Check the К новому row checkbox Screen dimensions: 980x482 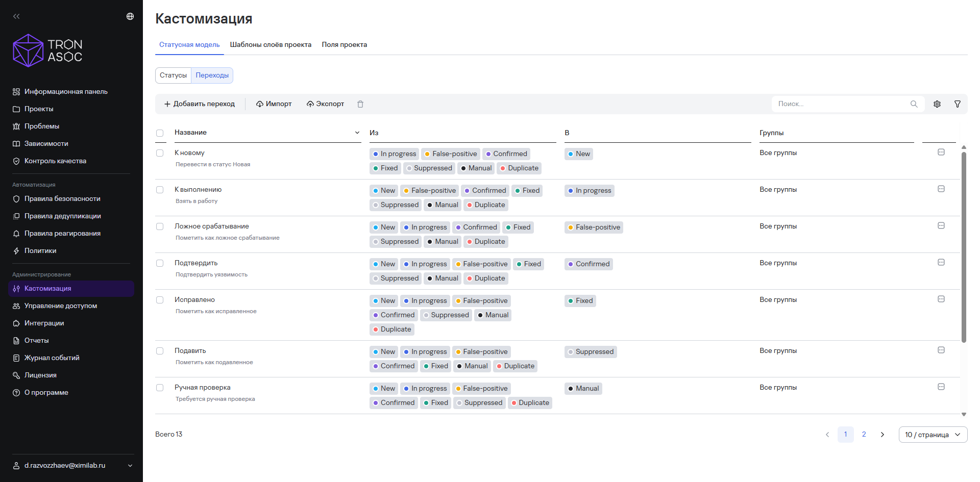(160, 153)
